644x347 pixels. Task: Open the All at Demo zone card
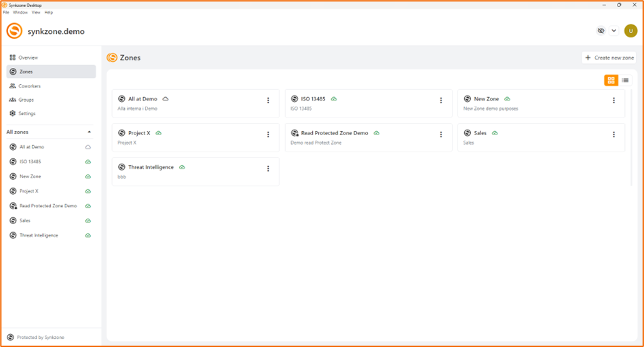tap(195, 104)
